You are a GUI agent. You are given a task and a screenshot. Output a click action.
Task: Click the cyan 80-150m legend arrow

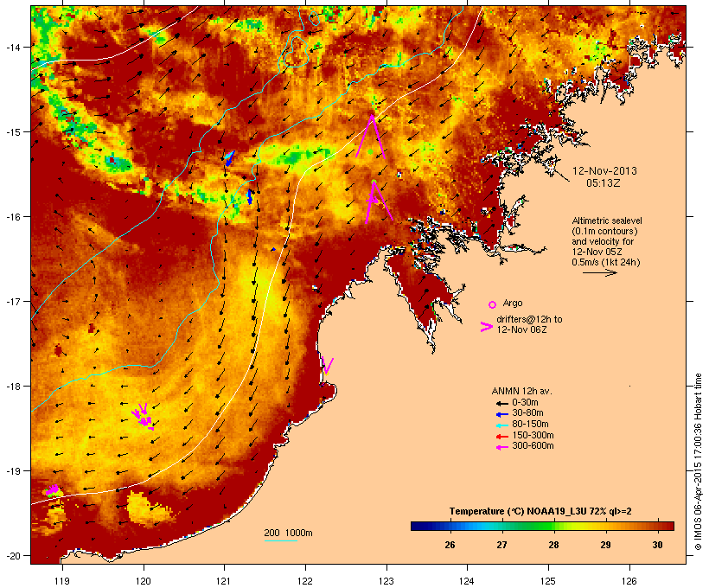point(501,425)
